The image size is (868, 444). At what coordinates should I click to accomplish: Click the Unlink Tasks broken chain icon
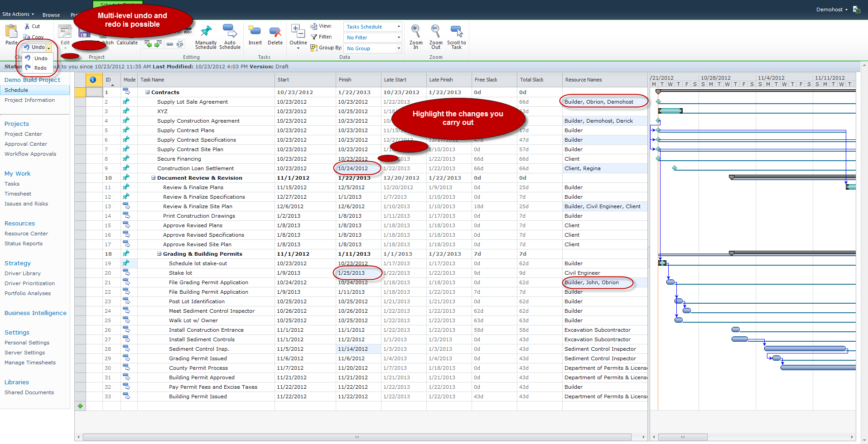(180, 44)
